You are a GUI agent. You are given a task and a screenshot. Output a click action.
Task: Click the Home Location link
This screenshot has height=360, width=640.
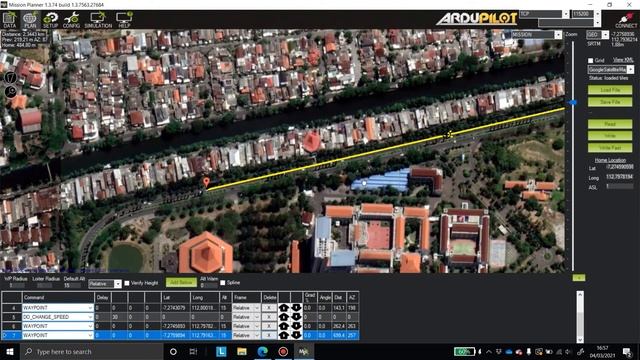coord(610,160)
